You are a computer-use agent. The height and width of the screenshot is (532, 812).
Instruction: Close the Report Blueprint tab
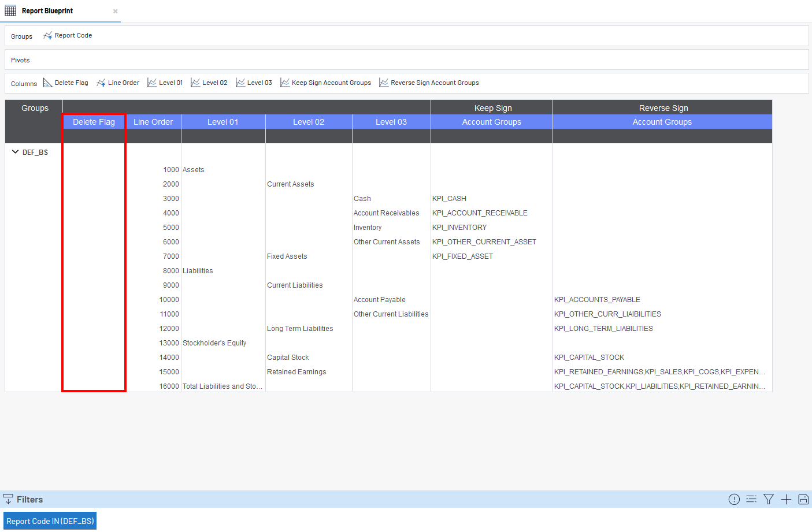pyautogui.click(x=116, y=11)
